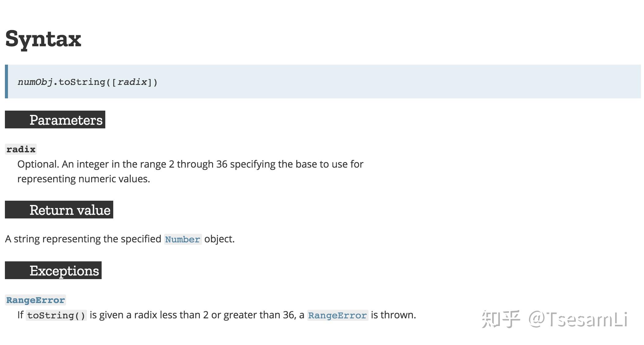
Task: Follow the inline RangeError link before "is thrown"
Action: (x=337, y=315)
